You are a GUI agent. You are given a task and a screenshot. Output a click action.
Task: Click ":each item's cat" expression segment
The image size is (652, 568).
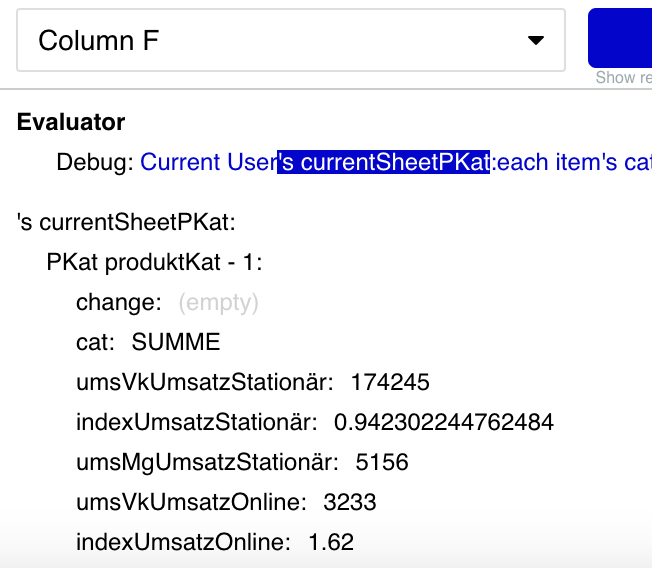tap(571, 162)
